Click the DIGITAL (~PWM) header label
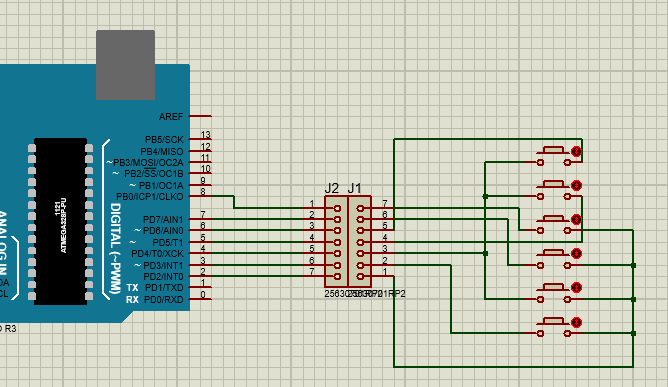This screenshot has width=668, height=387. point(115,248)
